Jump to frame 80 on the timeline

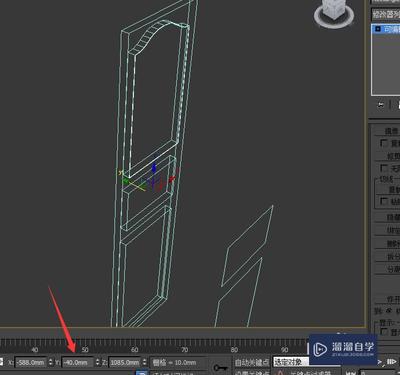[234, 350]
